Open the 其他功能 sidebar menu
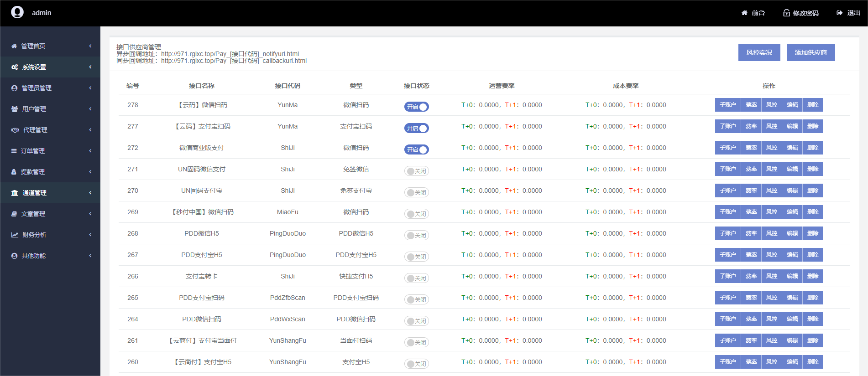868x376 pixels. coord(50,256)
